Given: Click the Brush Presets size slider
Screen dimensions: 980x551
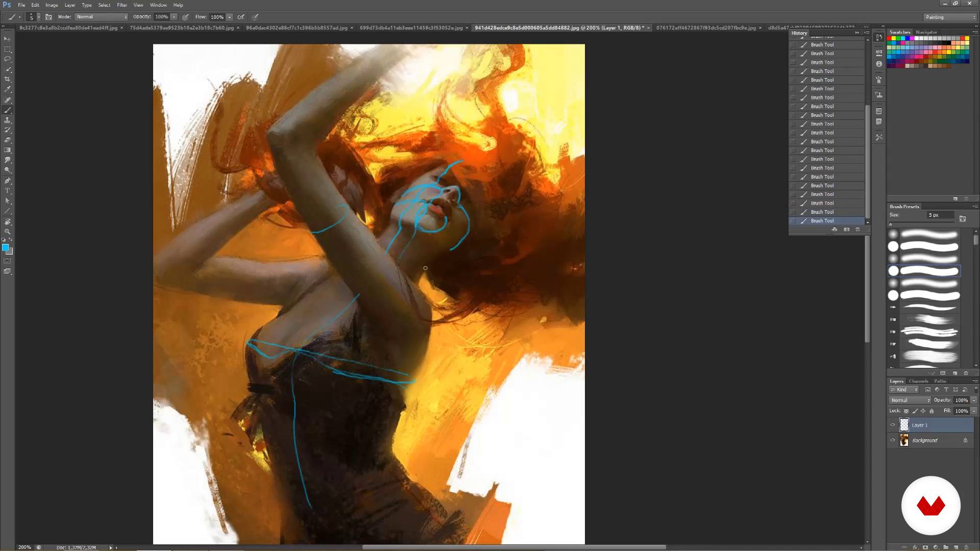Looking at the screenshot, I should tap(921, 224).
